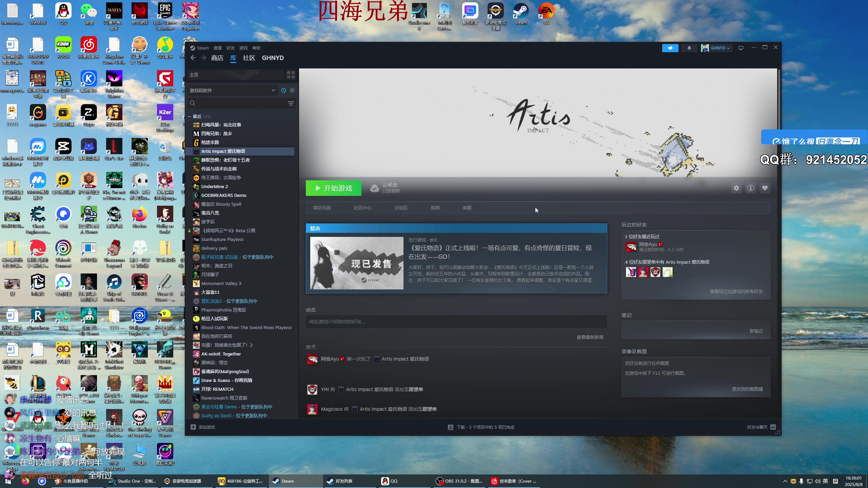This screenshot has height=488, width=868.
Task: Open the notifications bell in Steam
Action: [x=689, y=48]
